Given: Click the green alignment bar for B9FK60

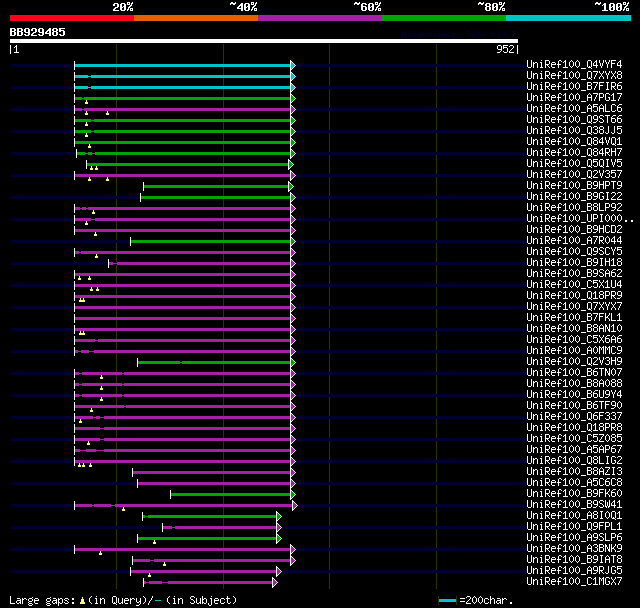Looking at the screenshot, I should tap(231, 495).
